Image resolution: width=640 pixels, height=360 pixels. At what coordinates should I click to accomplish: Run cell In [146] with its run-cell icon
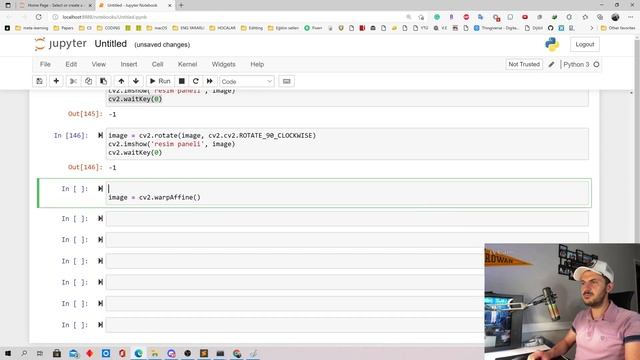pyautogui.click(x=100, y=135)
